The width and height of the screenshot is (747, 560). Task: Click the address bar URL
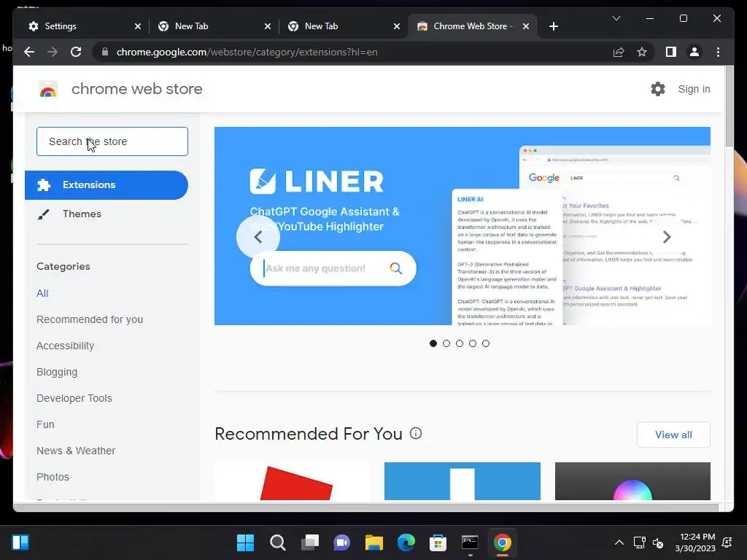tap(247, 52)
